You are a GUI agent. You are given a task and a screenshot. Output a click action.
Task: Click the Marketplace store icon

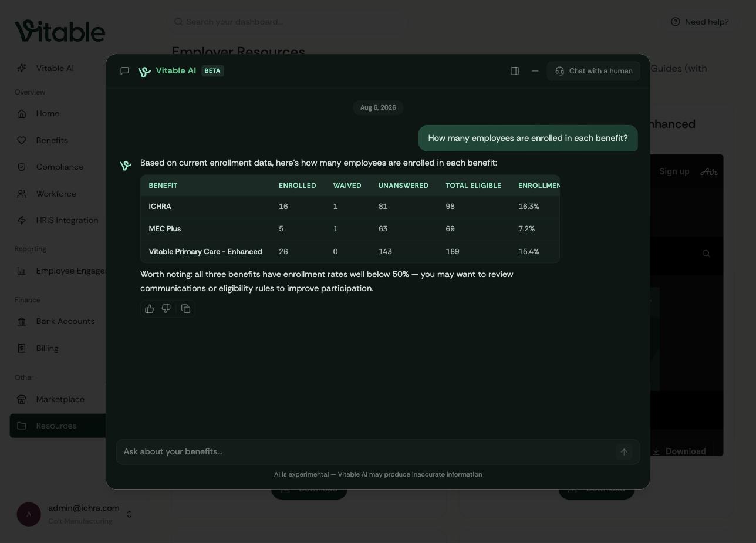(22, 399)
